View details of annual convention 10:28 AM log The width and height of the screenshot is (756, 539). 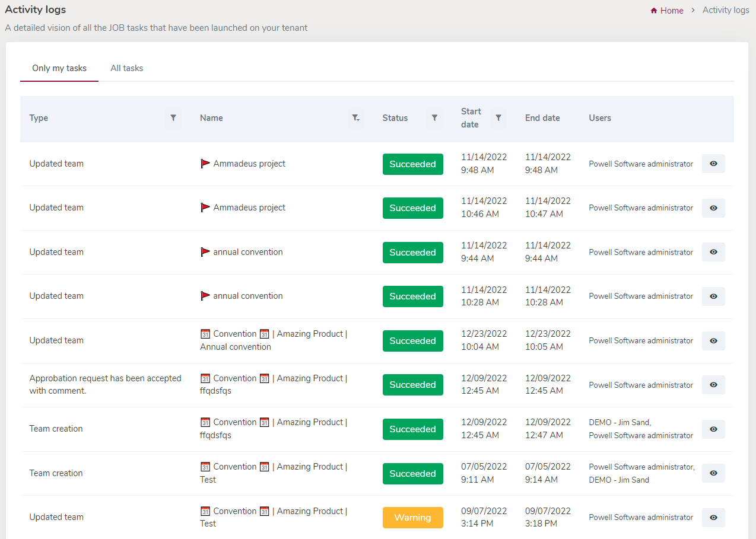pyautogui.click(x=713, y=296)
